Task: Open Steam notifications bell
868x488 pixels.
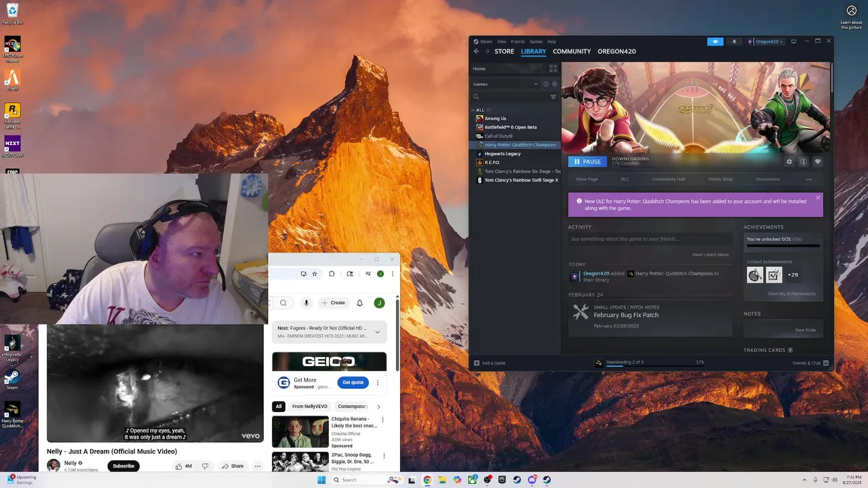Action: (734, 41)
